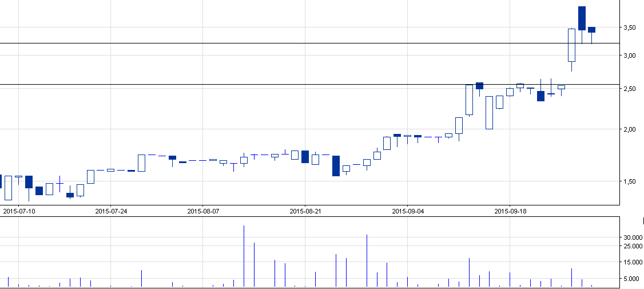The height and width of the screenshot is (289, 644).
Task: Pick the 2015-08-21 date label
Action: coord(305,211)
